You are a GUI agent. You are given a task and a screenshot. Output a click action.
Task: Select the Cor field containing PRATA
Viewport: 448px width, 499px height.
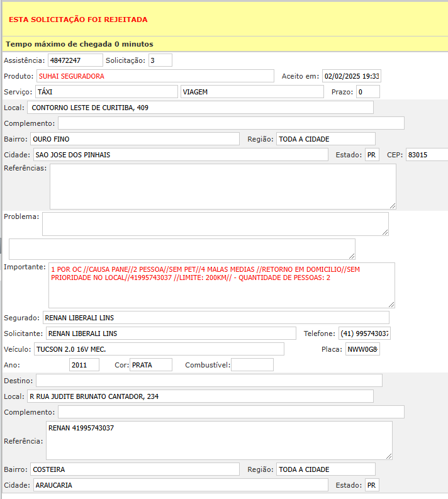click(x=150, y=365)
